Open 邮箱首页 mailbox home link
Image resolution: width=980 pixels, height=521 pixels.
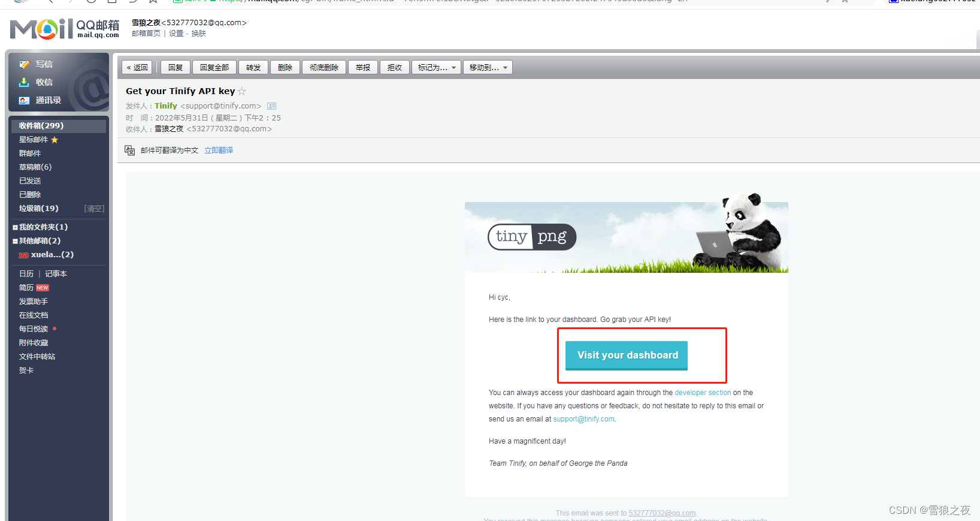146,34
